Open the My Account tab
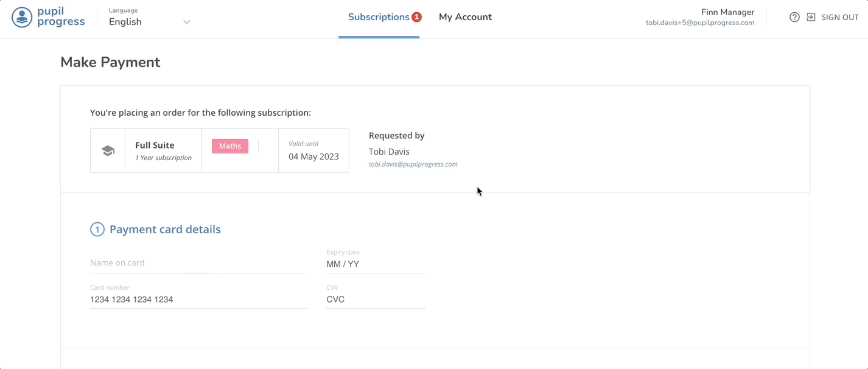868x369 pixels. tap(465, 17)
